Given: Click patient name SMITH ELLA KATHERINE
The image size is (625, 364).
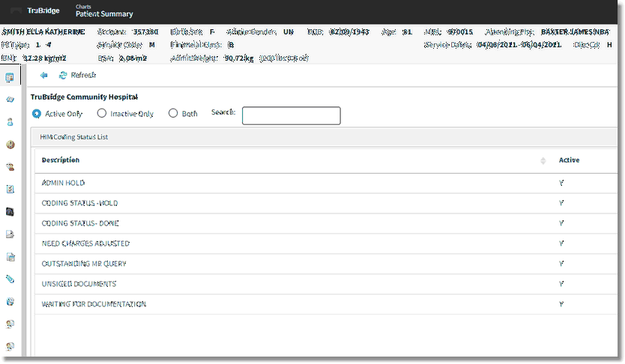Looking at the screenshot, I should [43, 32].
